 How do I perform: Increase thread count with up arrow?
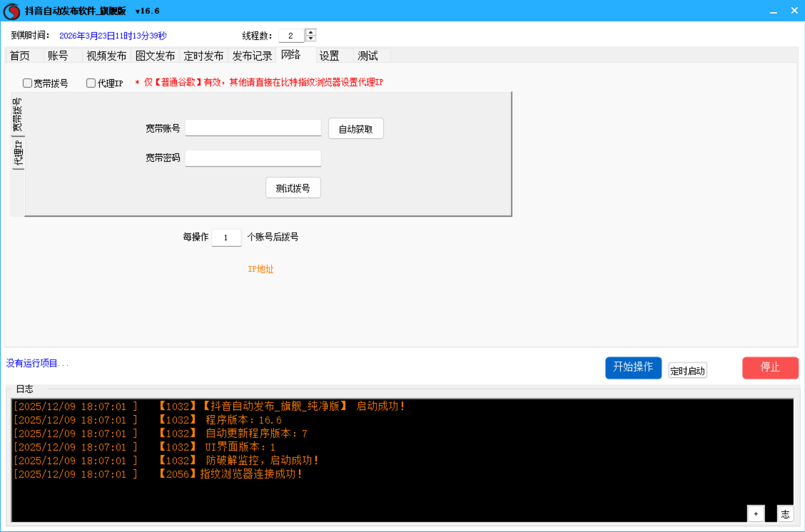(310, 33)
